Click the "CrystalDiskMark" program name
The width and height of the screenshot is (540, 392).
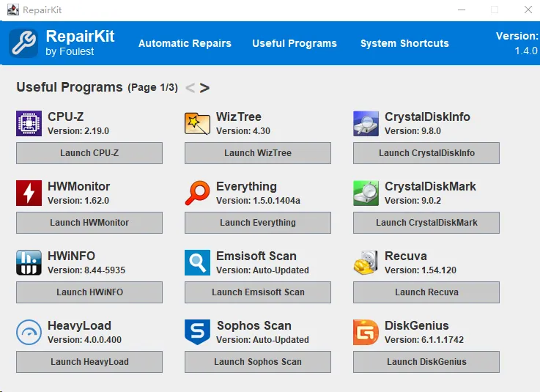[430, 186]
